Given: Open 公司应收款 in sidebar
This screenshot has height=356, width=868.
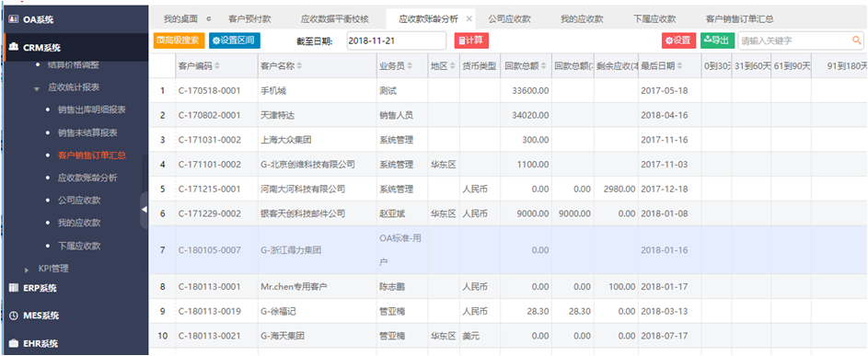Looking at the screenshot, I should point(79,201).
